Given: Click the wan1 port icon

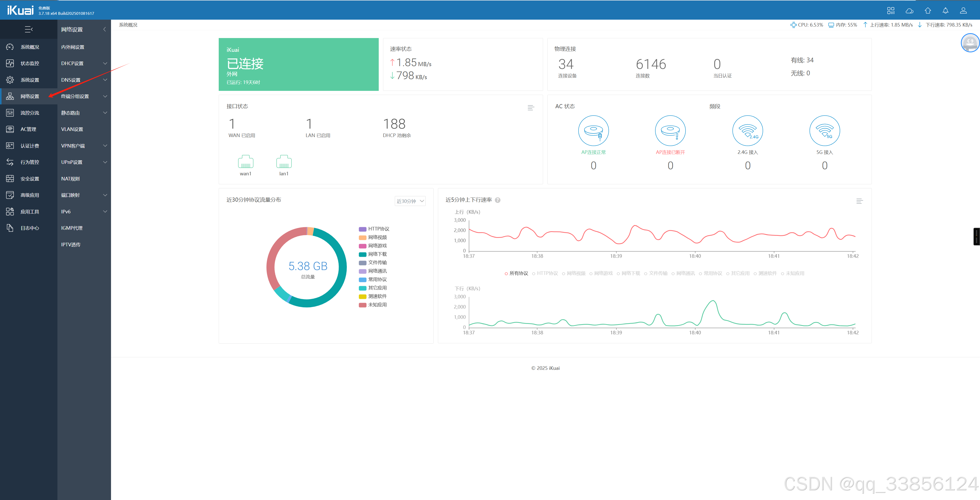Looking at the screenshot, I should [x=245, y=162].
